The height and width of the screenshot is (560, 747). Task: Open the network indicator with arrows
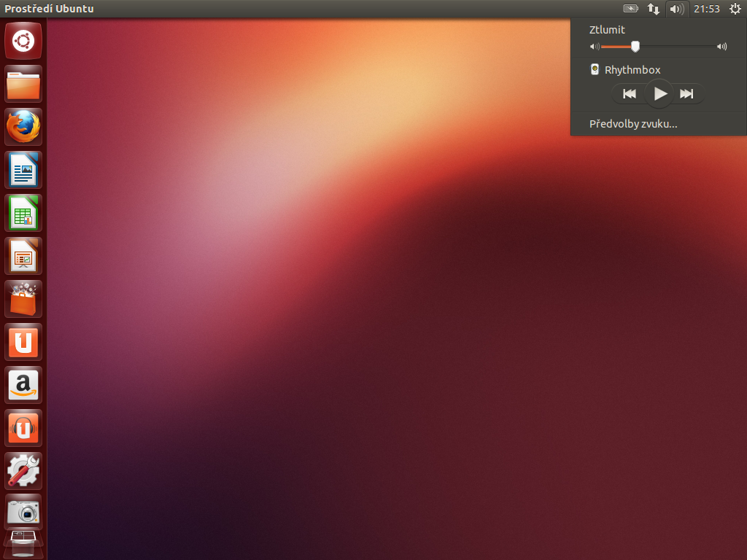pos(654,9)
